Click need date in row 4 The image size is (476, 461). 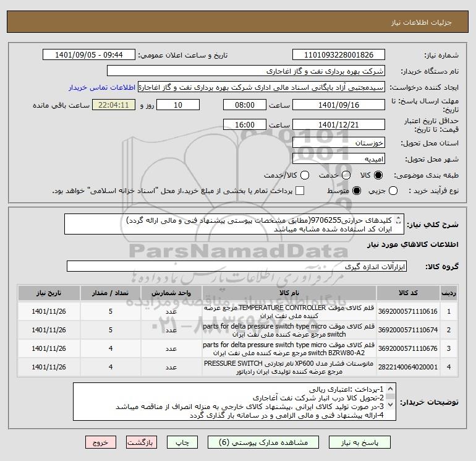(49, 367)
